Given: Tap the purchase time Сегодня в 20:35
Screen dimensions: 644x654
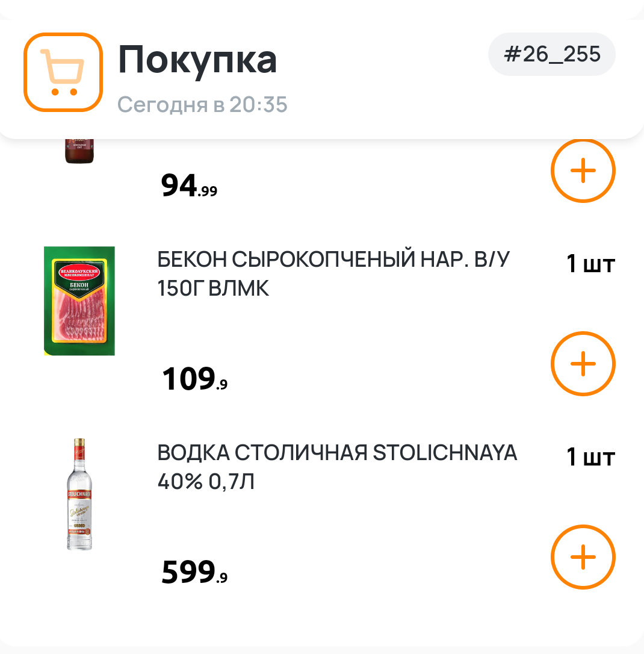Looking at the screenshot, I should [x=202, y=105].
